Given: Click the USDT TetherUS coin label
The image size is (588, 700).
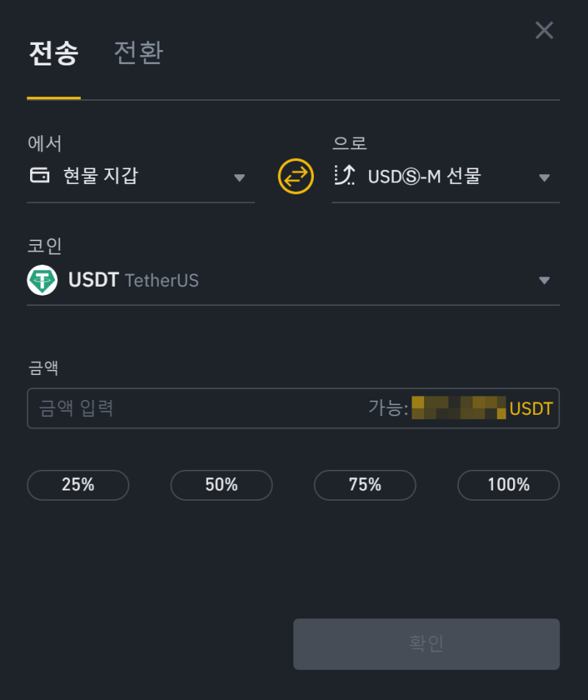Looking at the screenshot, I should [x=133, y=280].
